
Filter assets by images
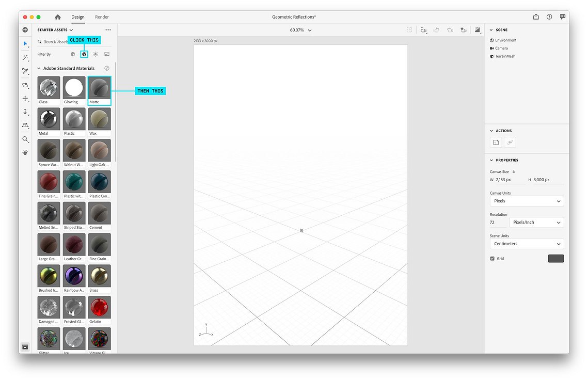tap(107, 54)
